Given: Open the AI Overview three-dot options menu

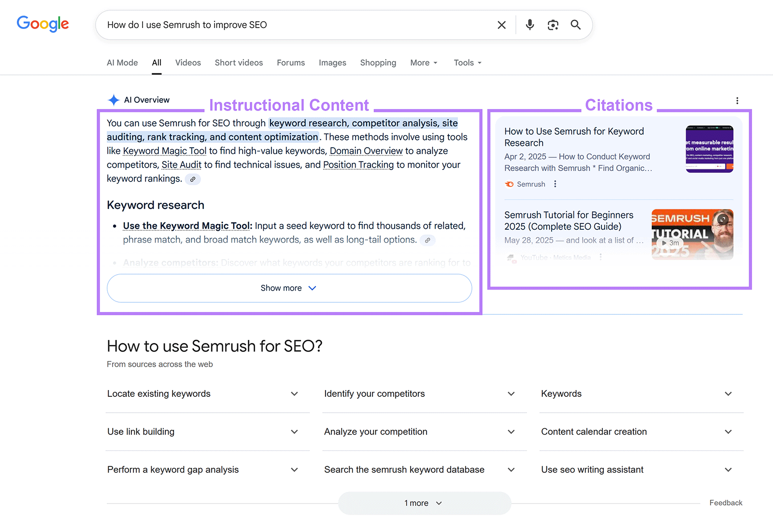Looking at the screenshot, I should pos(737,100).
